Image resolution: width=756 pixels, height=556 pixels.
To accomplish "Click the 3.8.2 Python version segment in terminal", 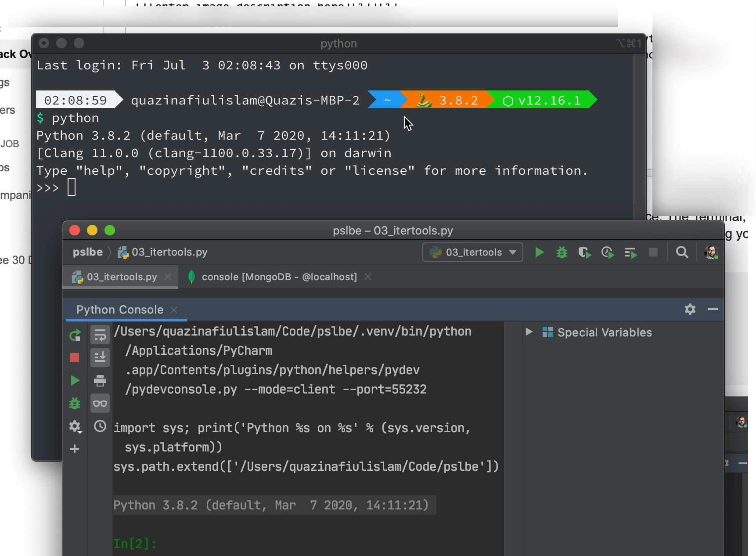I will 448,100.
